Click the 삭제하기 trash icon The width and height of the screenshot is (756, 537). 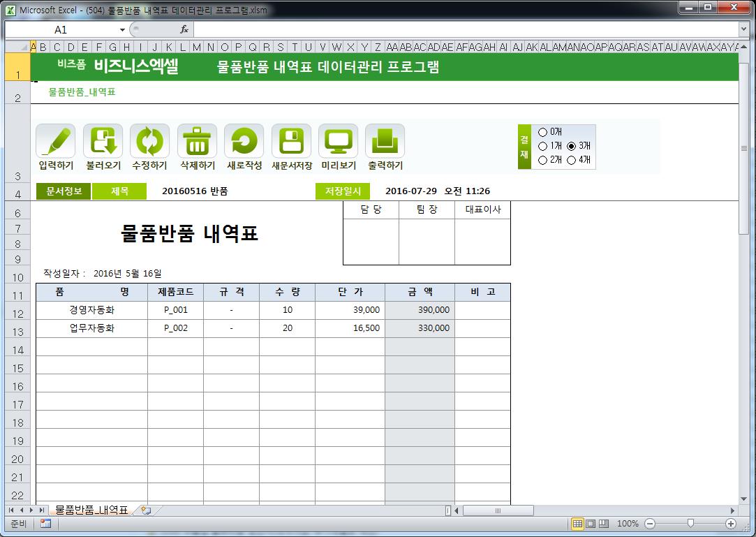197,141
